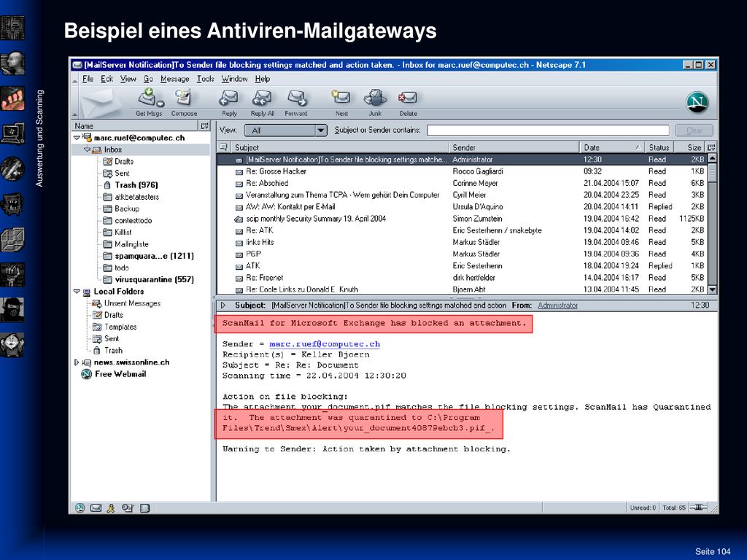Viewport: 747px width, 560px height.
Task: Click the Subject or Sender search field
Action: pyautogui.click(x=549, y=130)
